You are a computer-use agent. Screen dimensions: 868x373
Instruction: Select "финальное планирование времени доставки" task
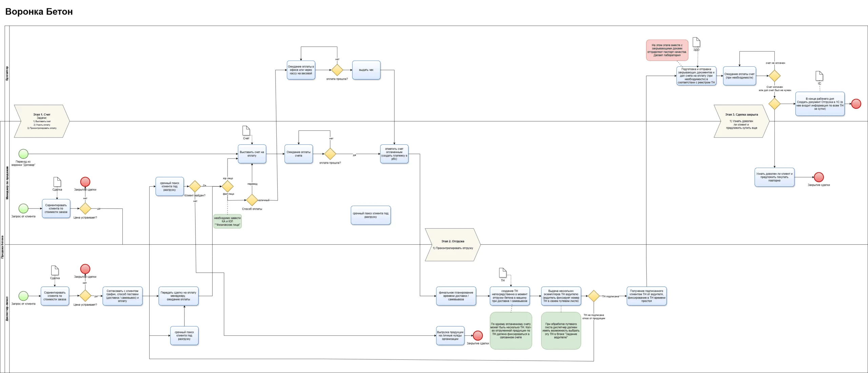(x=456, y=296)
